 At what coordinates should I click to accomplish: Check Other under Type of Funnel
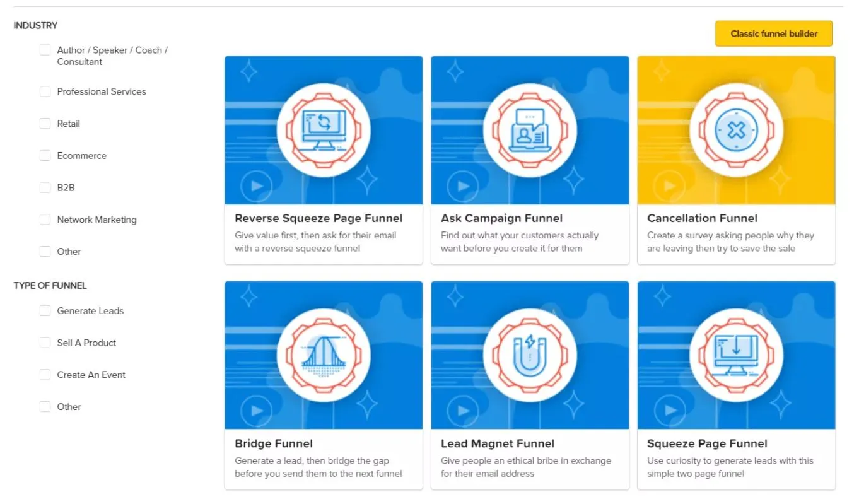45,407
